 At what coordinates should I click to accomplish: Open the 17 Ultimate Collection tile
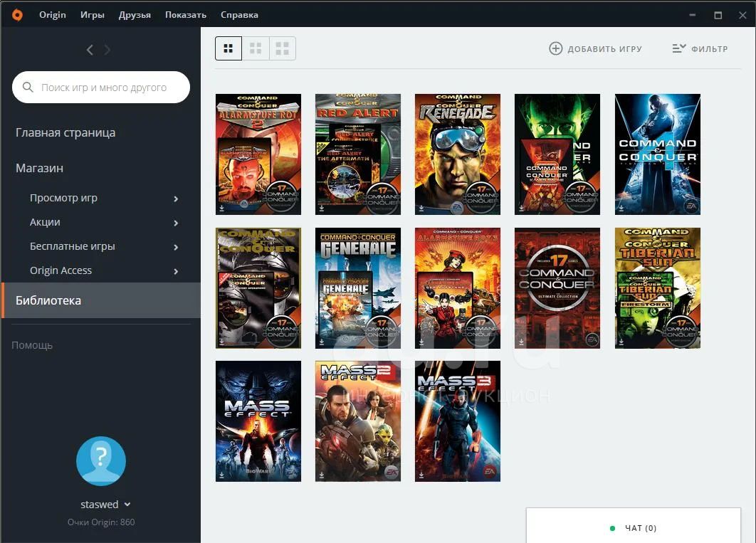click(x=557, y=288)
